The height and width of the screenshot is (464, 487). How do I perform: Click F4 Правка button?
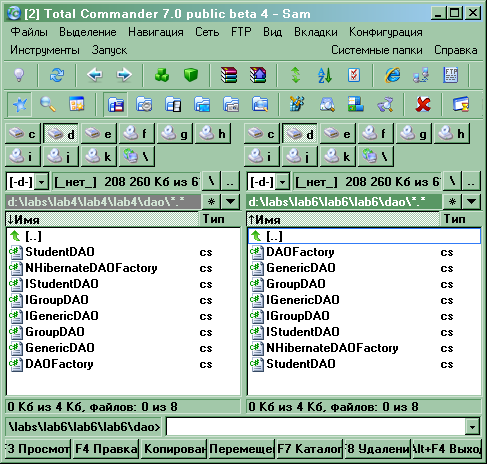point(106,449)
